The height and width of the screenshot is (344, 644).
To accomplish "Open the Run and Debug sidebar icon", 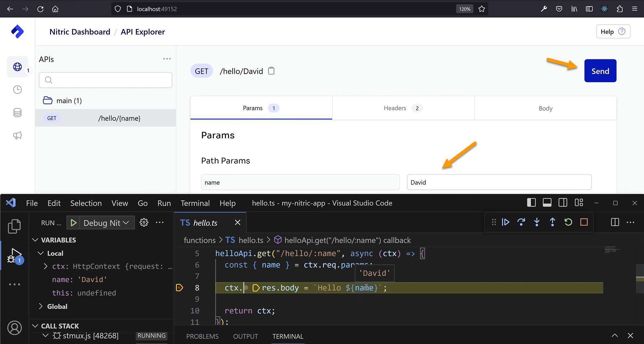I will tap(14, 255).
